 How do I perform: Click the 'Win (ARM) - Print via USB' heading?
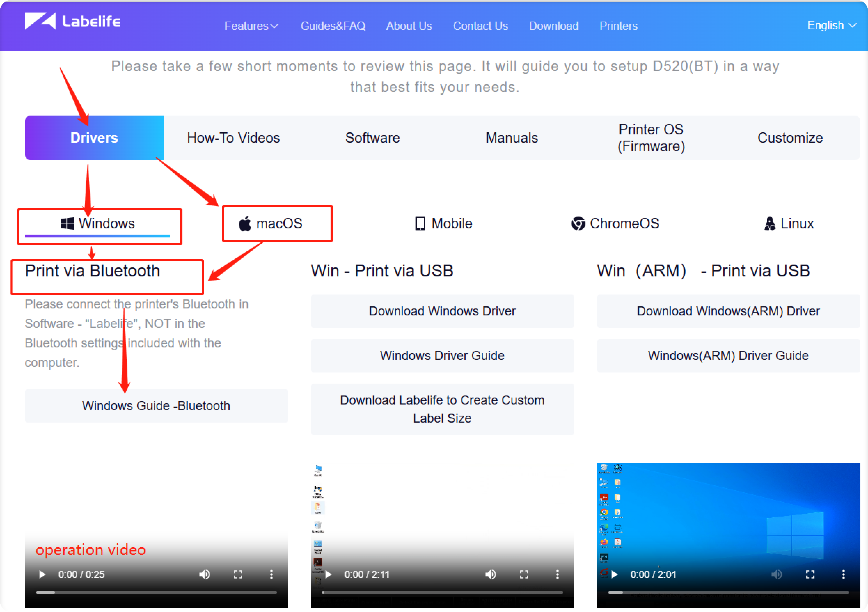tap(703, 271)
